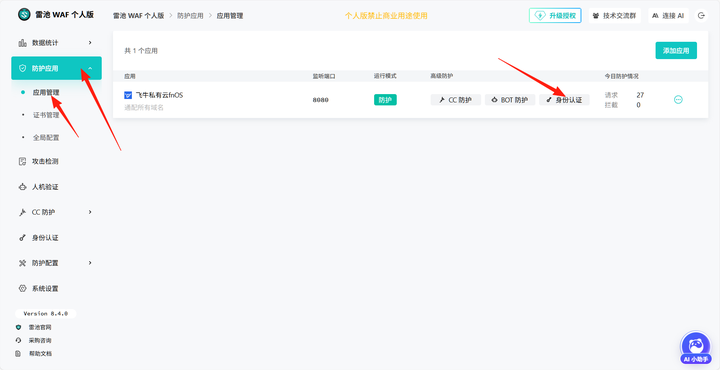Image resolution: width=720 pixels, height=370 pixels.
Task: Open the 防护配置 sidebar menu
Action: [x=56, y=263]
